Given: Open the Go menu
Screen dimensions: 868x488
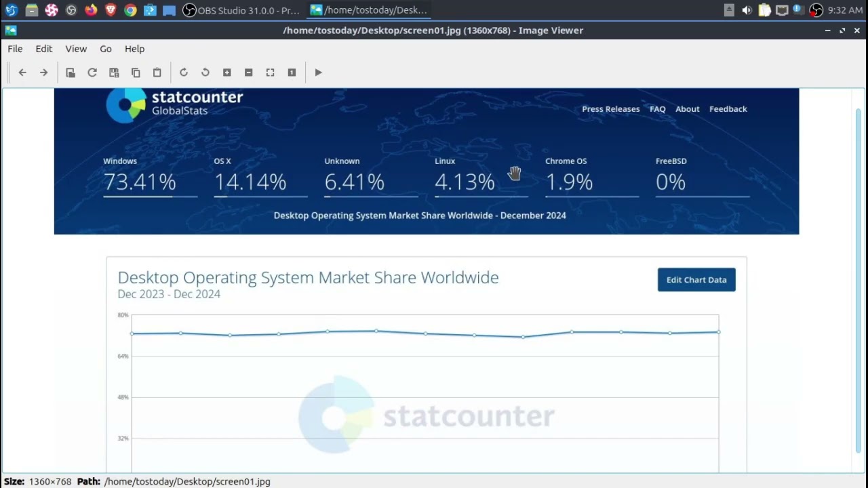Looking at the screenshot, I should [x=106, y=49].
